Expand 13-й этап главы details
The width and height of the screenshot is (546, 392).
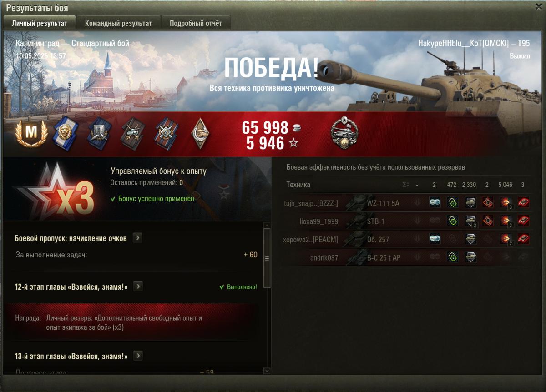click(138, 356)
